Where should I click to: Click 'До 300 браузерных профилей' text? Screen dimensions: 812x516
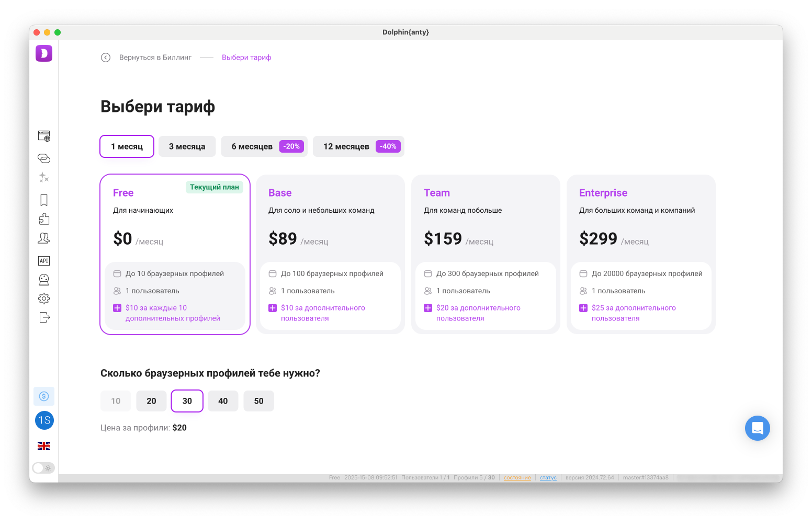coord(488,273)
